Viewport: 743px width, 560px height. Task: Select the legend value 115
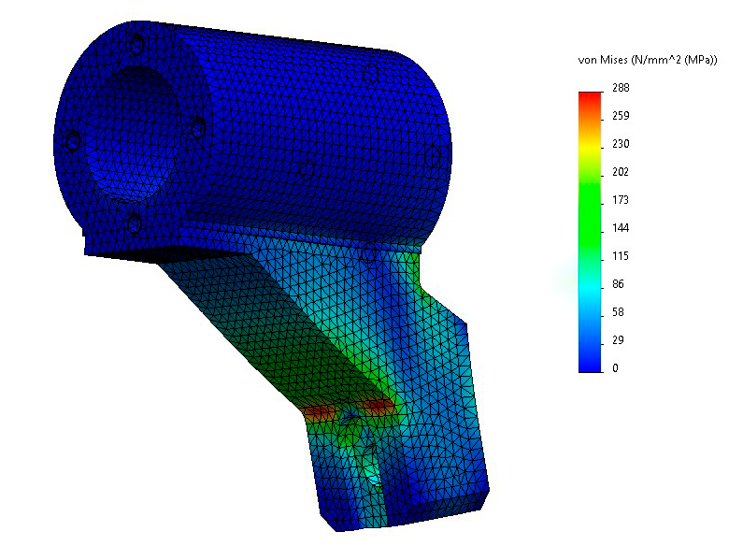[x=621, y=256]
